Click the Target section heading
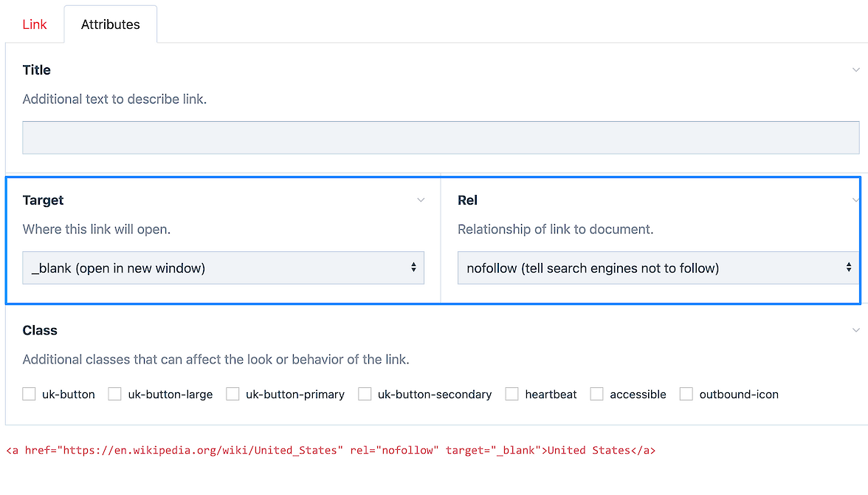868x495 pixels. coord(44,200)
